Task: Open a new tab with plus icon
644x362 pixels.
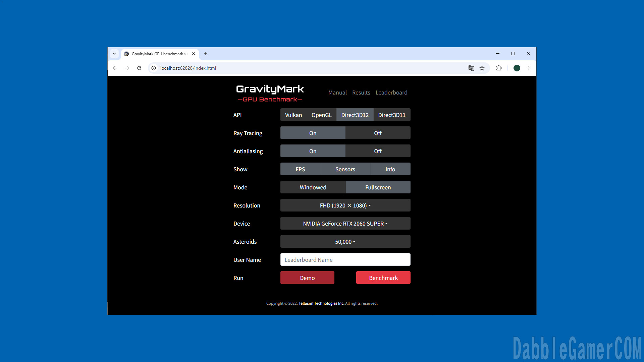Action: pyautogui.click(x=206, y=54)
